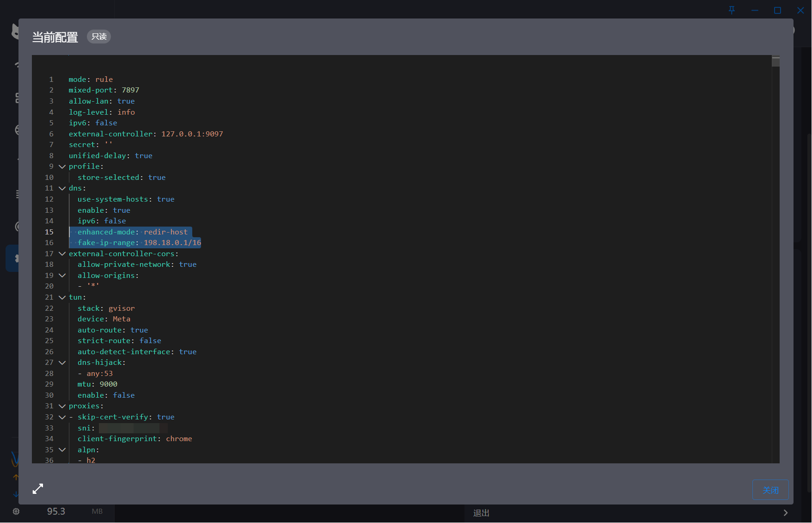Screen dimensions: 812x523
Task: Fold the dns-hijack block
Action: click(x=62, y=363)
